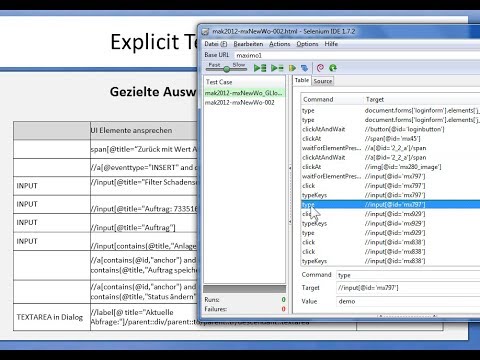Viewport: 480px width, 360px height.
Task: Click the Target column header
Action: point(422,99)
